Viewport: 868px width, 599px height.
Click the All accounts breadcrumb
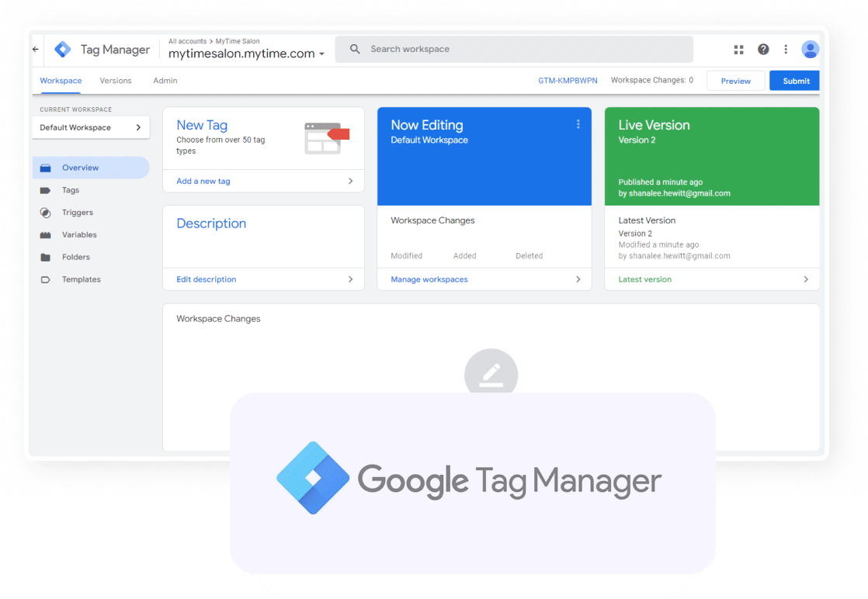[x=187, y=41]
